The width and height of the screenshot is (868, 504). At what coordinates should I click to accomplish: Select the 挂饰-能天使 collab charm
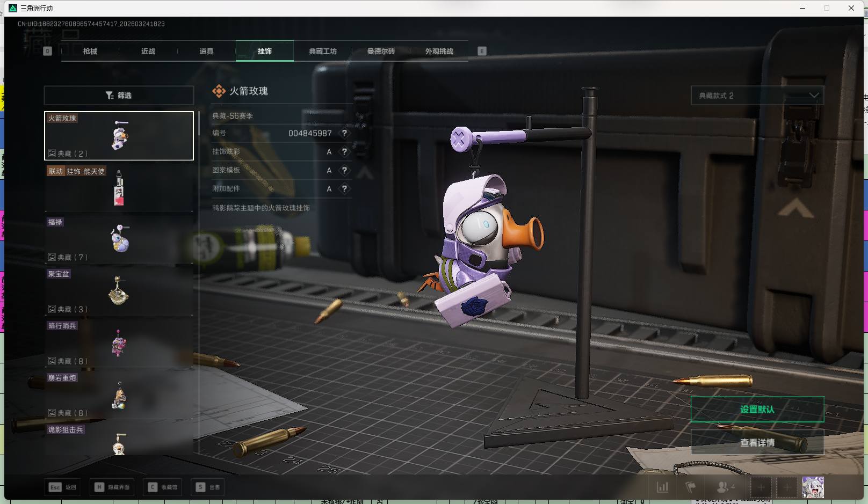point(119,188)
